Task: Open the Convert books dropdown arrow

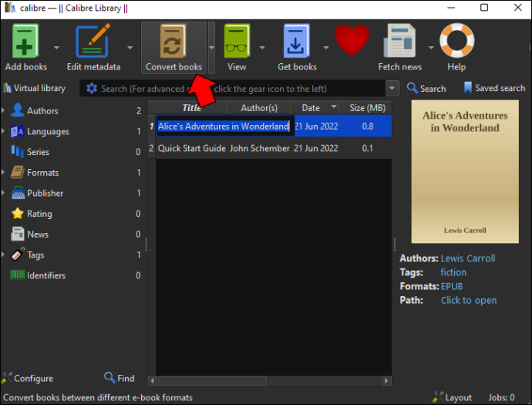Action: point(211,48)
